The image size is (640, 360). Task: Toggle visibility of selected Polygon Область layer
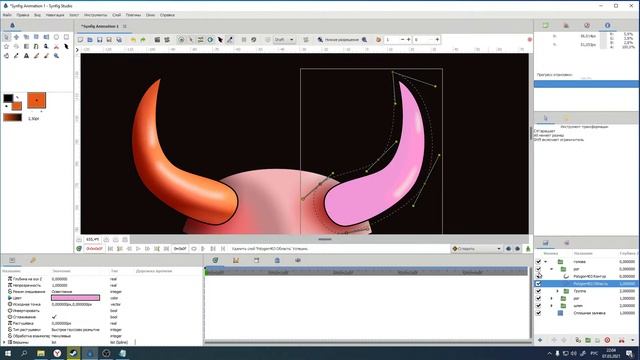click(x=538, y=284)
